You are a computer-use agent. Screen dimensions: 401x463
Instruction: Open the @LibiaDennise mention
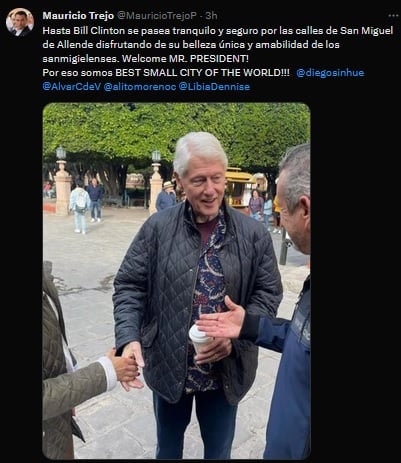pyautogui.click(x=214, y=87)
